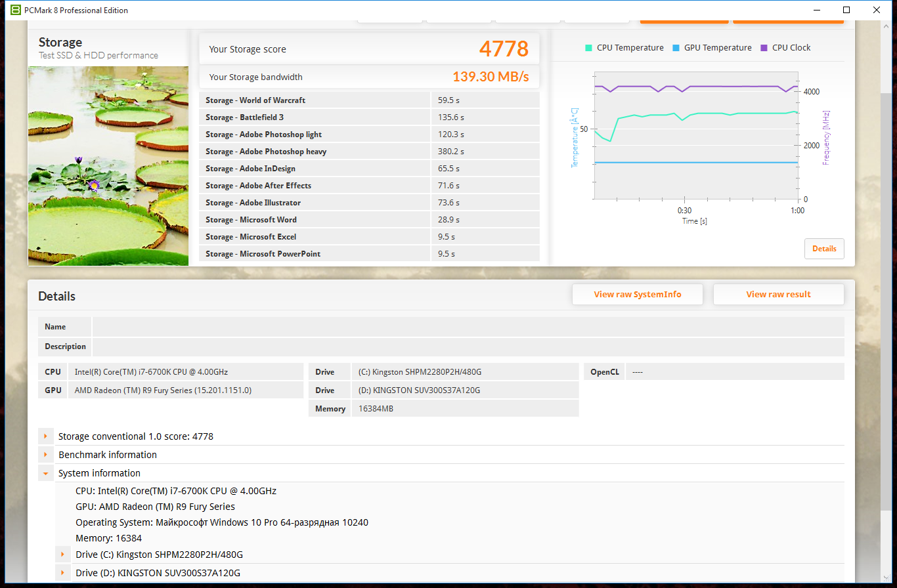
Task: Click the "Operating System: Майкрософт Windows 10 Pro" line
Action: pyautogui.click(x=222, y=523)
